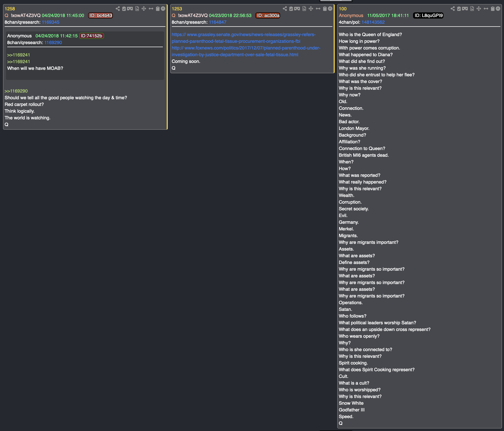This screenshot has width=504, height=431.
Task: Click the plain clipboard icon on post 1258
Action: click(158, 9)
